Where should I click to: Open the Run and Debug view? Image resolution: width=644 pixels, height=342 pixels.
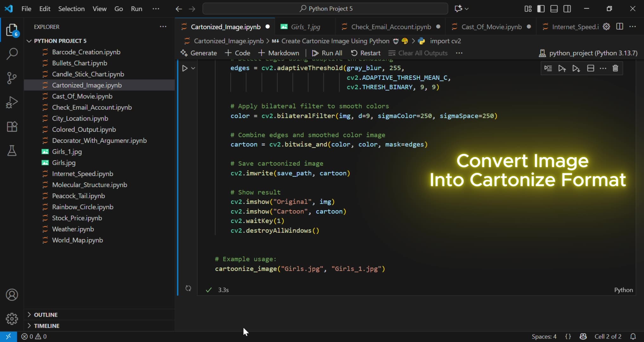[12, 102]
